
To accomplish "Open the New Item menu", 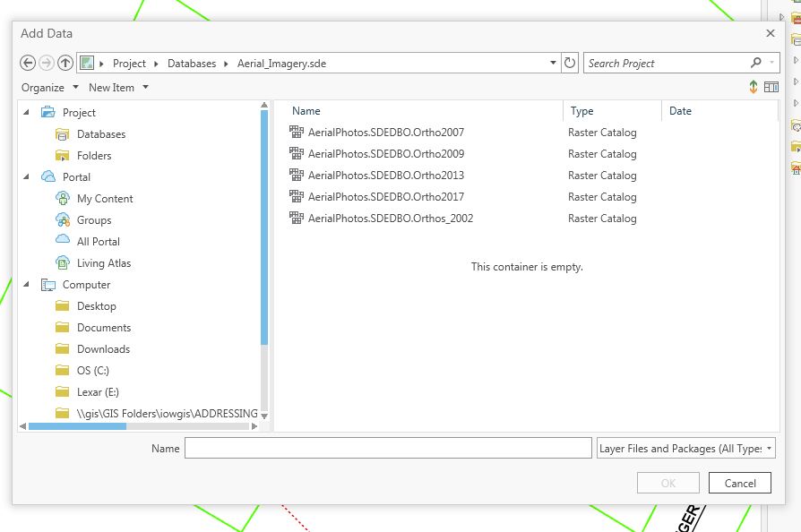I will 113,87.
